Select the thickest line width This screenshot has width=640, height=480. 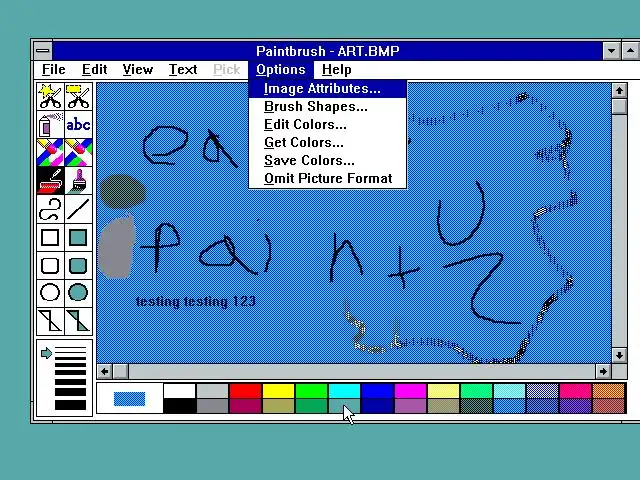pyautogui.click(x=70, y=405)
